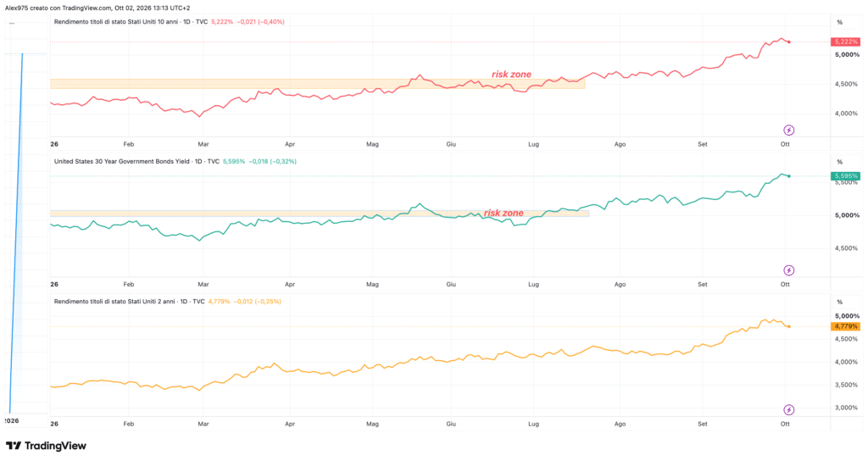Viewport: 868px width, 461px height.
Task: Click the Feb label on 30-year chart time axis
Action: 129,284
